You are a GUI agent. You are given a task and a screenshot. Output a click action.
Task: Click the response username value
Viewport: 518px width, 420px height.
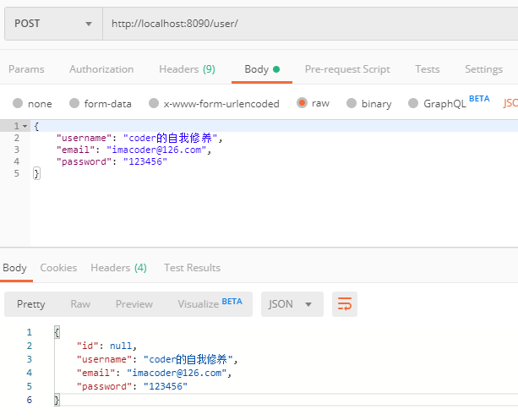pyautogui.click(x=188, y=359)
